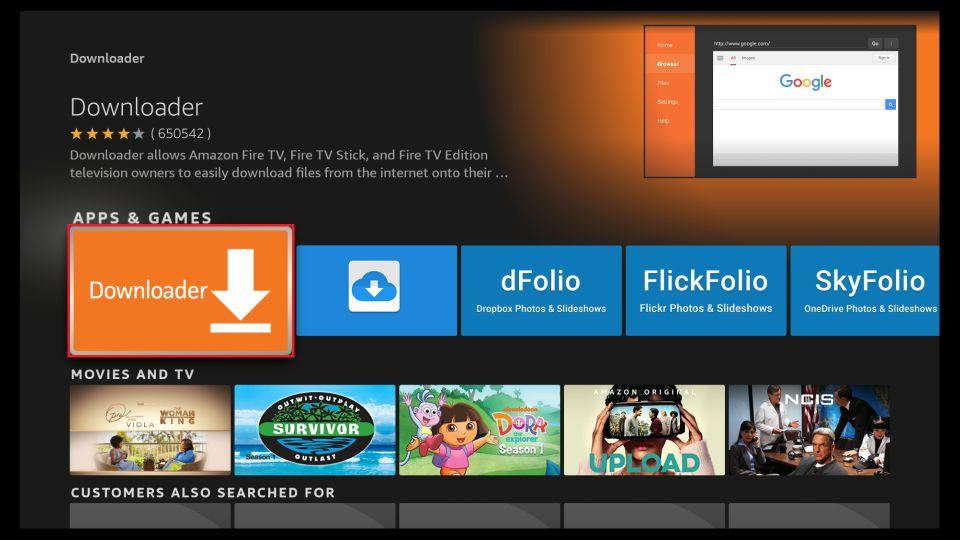Open the dFolio Dropbox Photos app
This screenshot has height=540, width=960.
(541, 290)
